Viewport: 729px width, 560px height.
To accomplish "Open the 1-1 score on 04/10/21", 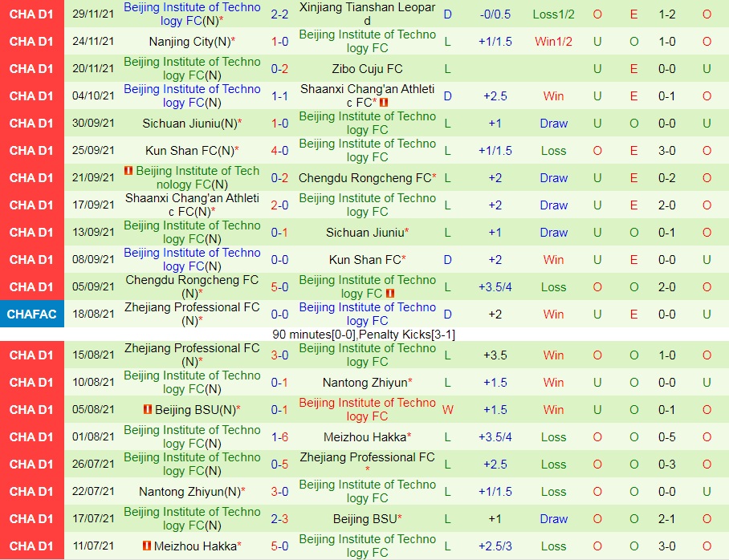I will [279, 96].
